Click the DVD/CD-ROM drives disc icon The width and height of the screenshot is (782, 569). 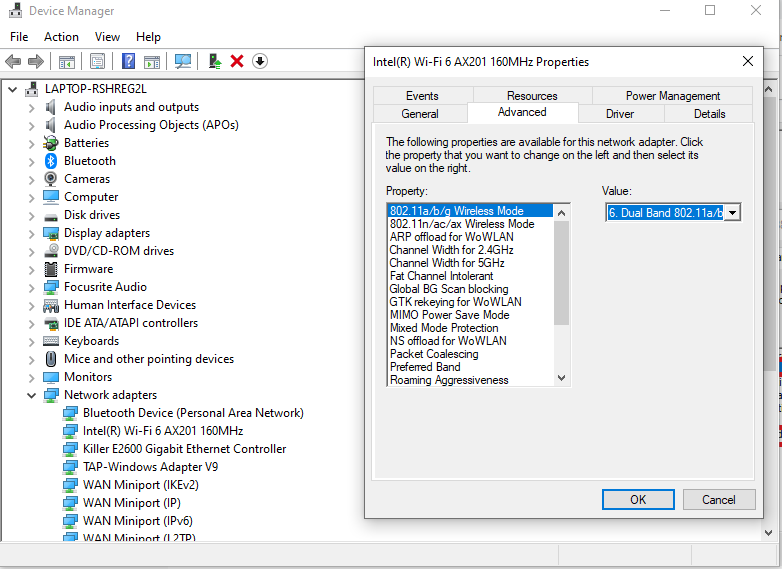pyautogui.click(x=51, y=251)
